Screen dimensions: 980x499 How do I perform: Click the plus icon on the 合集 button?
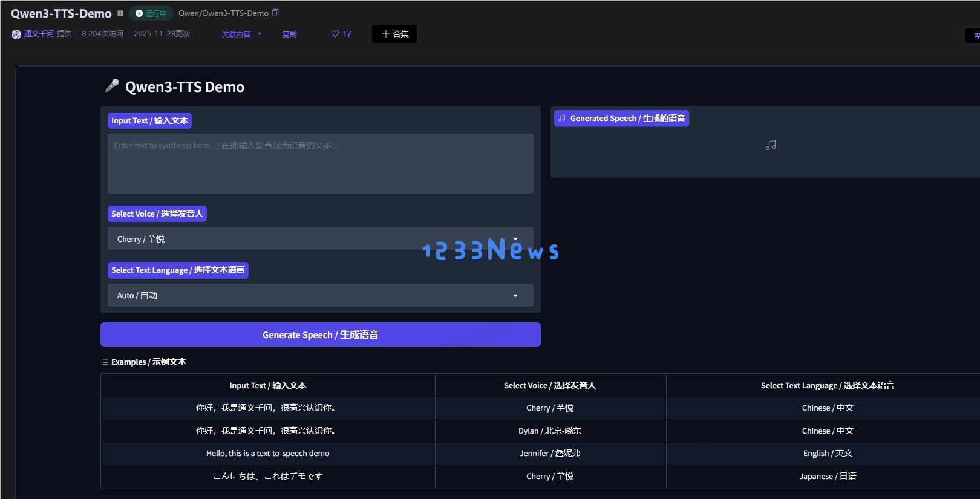(x=385, y=34)
